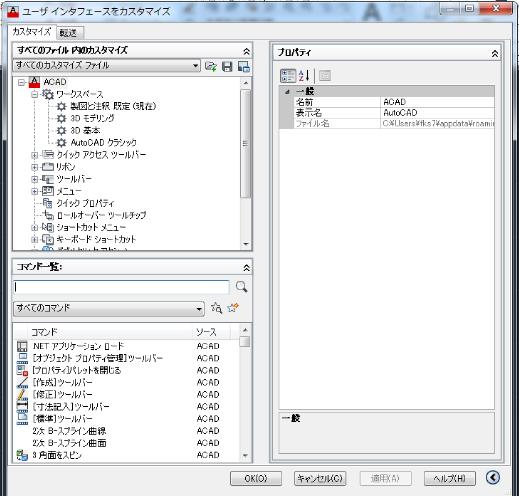The height and width of the screenshot is (496, 519).
Task: Click the キャンセル(C) button
Action: point(320,478)
